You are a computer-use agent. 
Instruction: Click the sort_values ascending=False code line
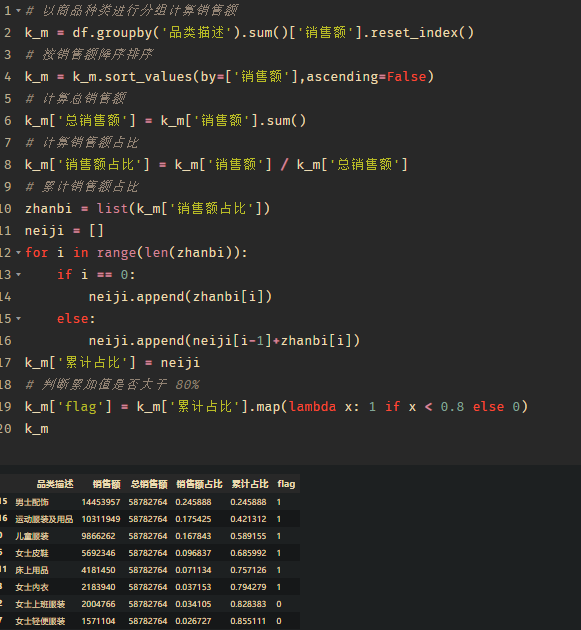[x=229, y=77]
